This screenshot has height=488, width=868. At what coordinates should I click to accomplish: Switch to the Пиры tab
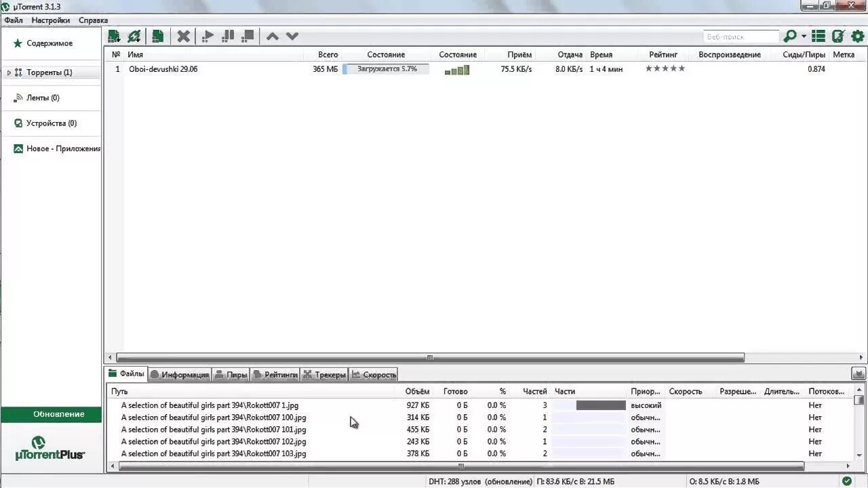tap(231, 375)
